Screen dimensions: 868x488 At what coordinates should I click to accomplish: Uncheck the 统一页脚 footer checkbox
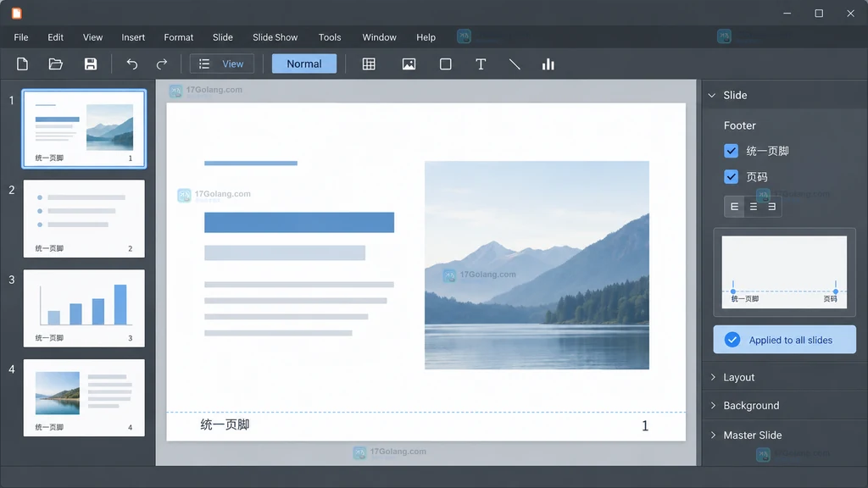click(x=731, y=151)
